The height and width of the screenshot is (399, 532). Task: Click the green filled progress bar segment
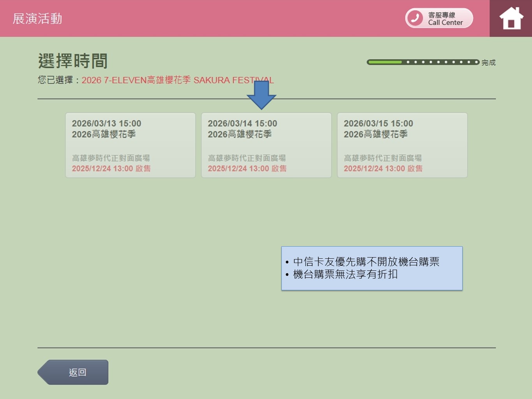[x=385, y=62]
